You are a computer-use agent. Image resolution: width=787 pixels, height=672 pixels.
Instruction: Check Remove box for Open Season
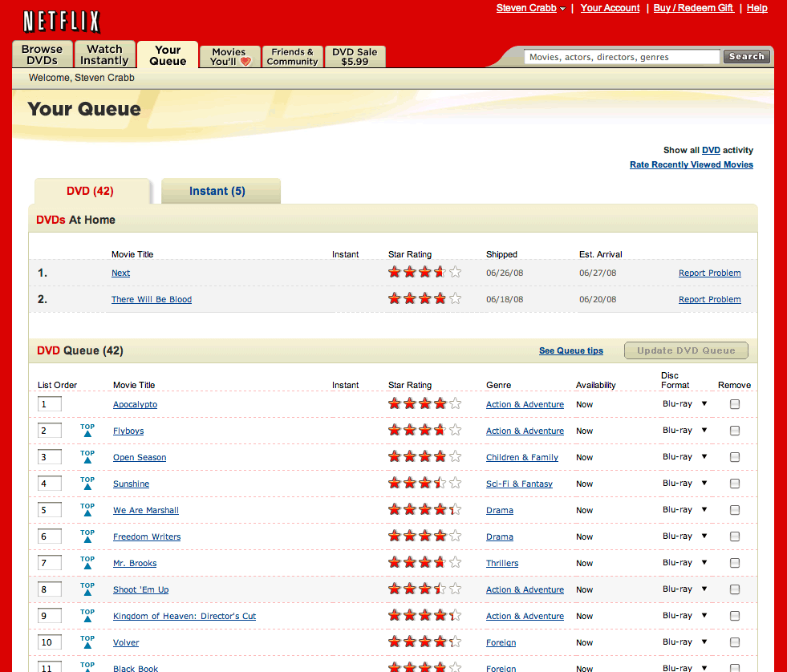[735, 457]
